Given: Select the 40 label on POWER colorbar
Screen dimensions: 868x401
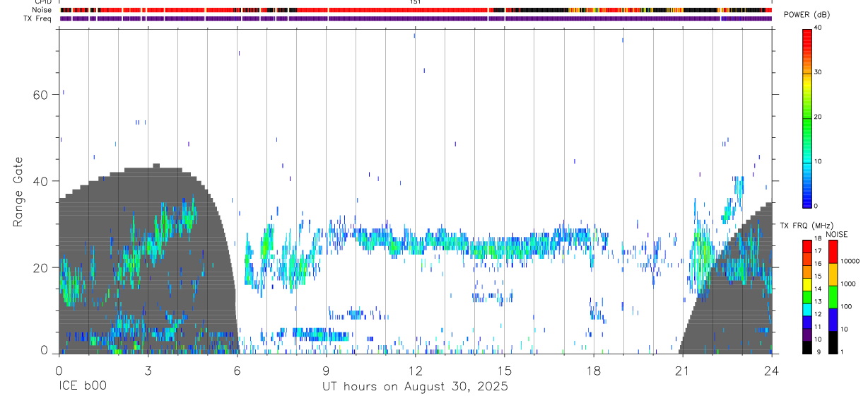Looking at the screenshot, I should [x=818, y=28].
